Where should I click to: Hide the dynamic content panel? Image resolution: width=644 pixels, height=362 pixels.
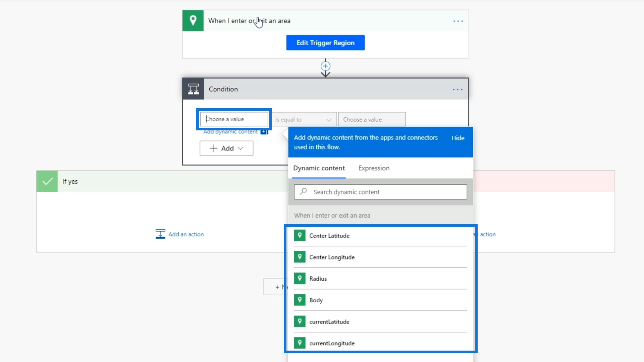pyautogui.click(x=458, y=138)
